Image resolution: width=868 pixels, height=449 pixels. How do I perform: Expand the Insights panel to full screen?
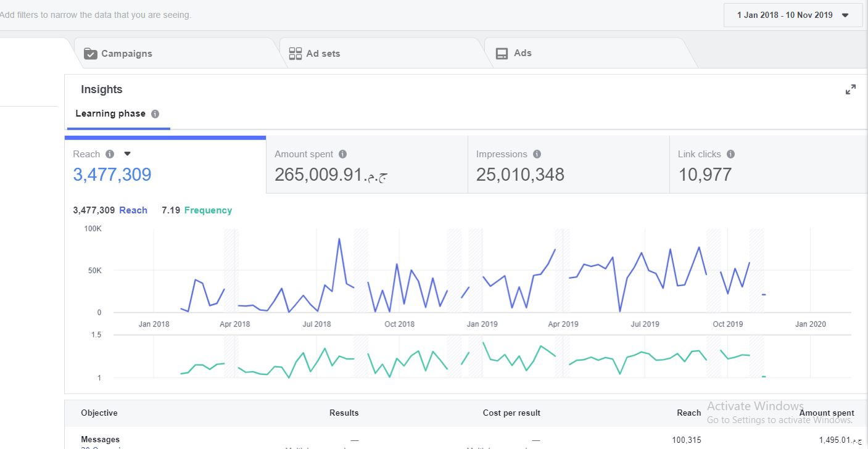851,89
